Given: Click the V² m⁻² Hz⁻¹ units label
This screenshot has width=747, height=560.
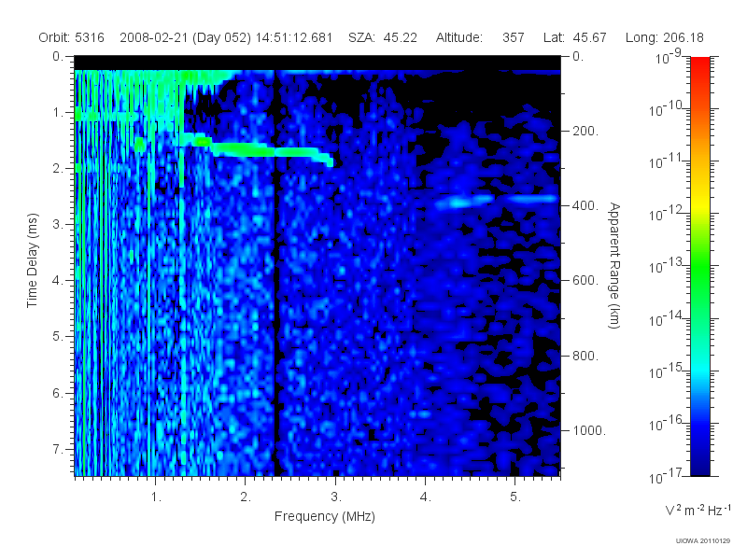Looking at the screenshot, I should (x=698, y=510).
